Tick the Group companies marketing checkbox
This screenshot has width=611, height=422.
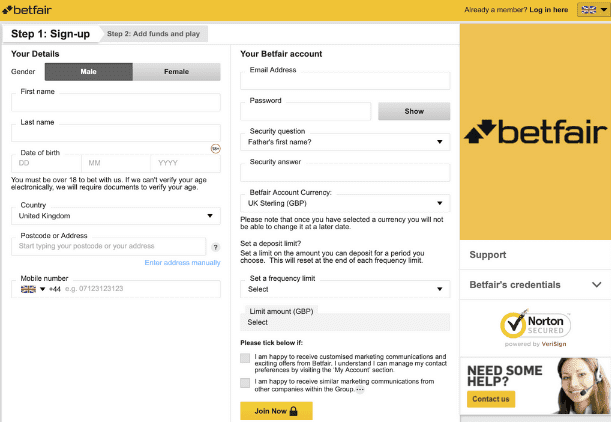pos(245,383)
